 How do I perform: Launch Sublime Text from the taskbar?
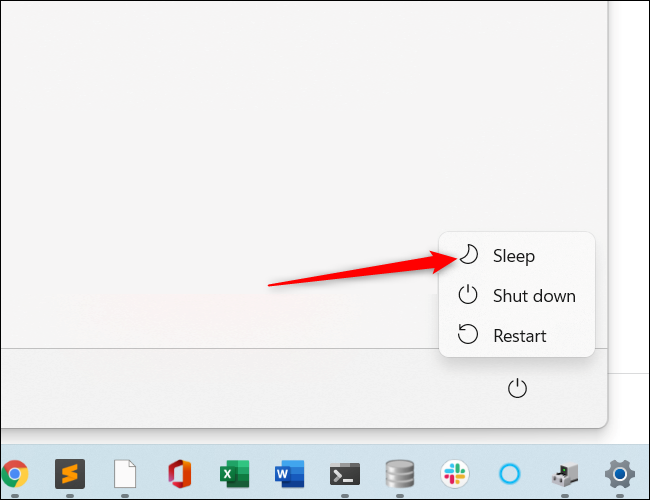(69, 473)
